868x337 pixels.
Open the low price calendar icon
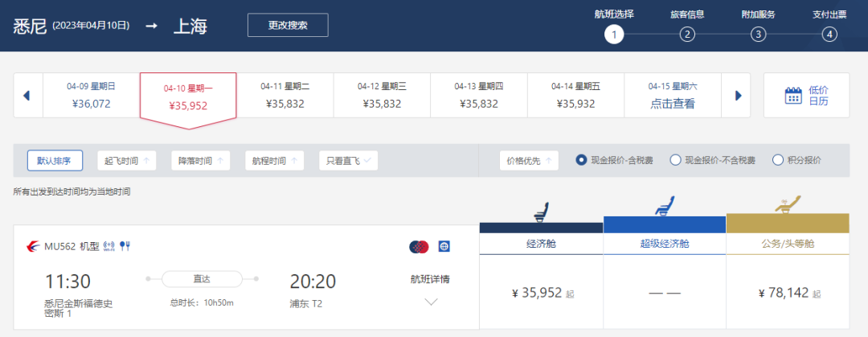click(x=793, y=96)
